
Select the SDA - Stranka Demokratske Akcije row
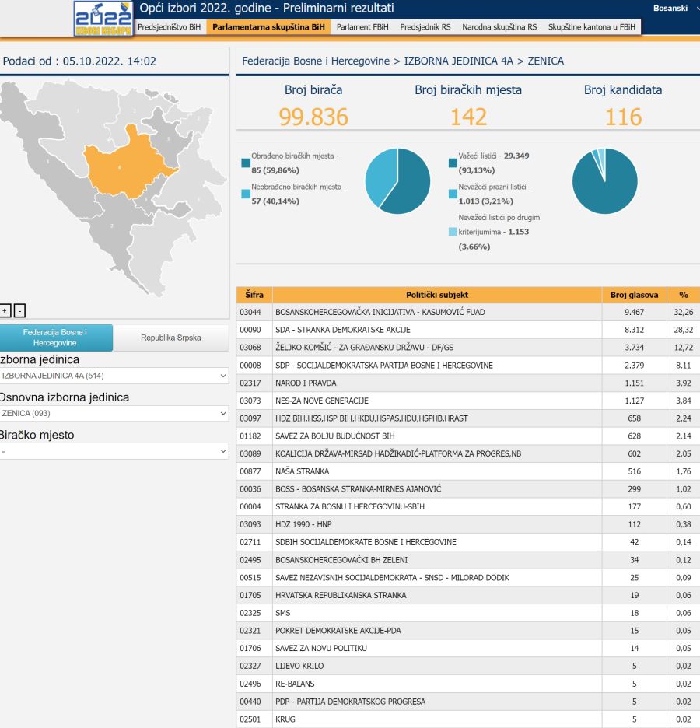436,330
